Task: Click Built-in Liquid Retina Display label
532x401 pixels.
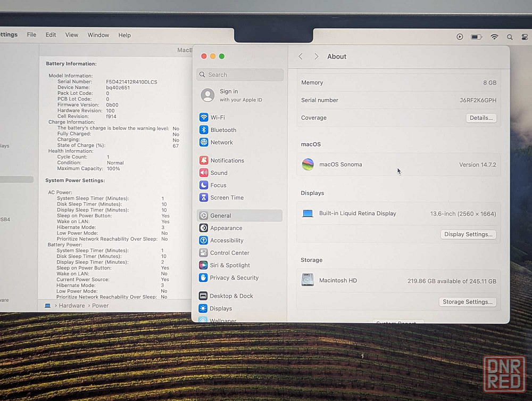Action: click(x=358, y=213)
